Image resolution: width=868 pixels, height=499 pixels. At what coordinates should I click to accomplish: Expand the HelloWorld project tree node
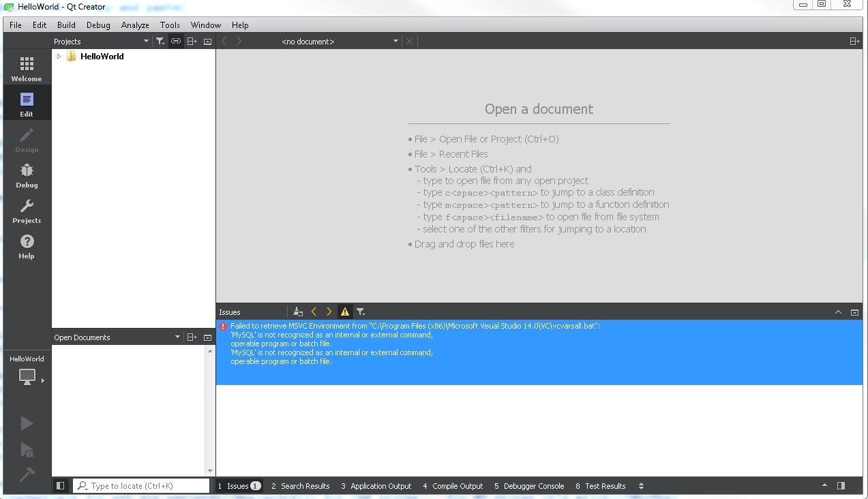(x=59, y=57)
